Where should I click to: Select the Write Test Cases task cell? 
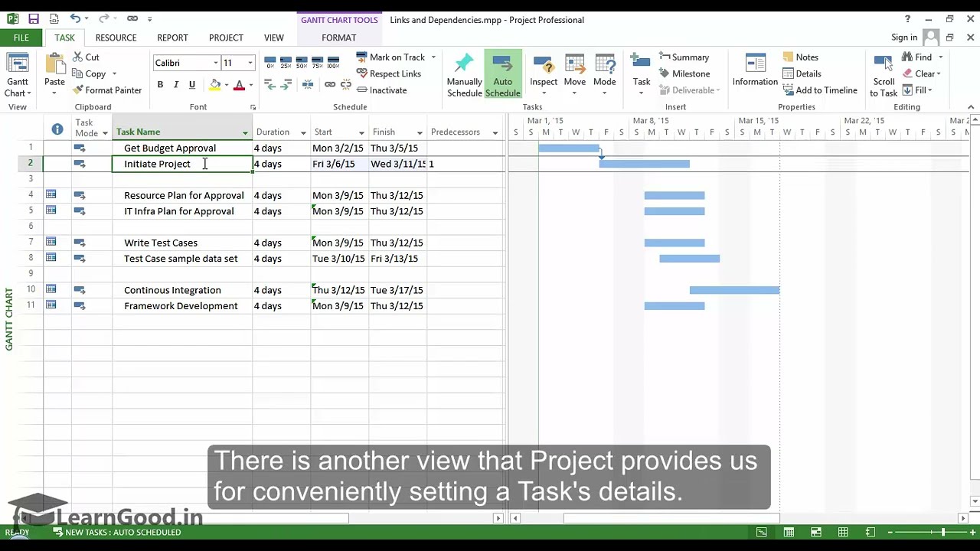point(182,243)
